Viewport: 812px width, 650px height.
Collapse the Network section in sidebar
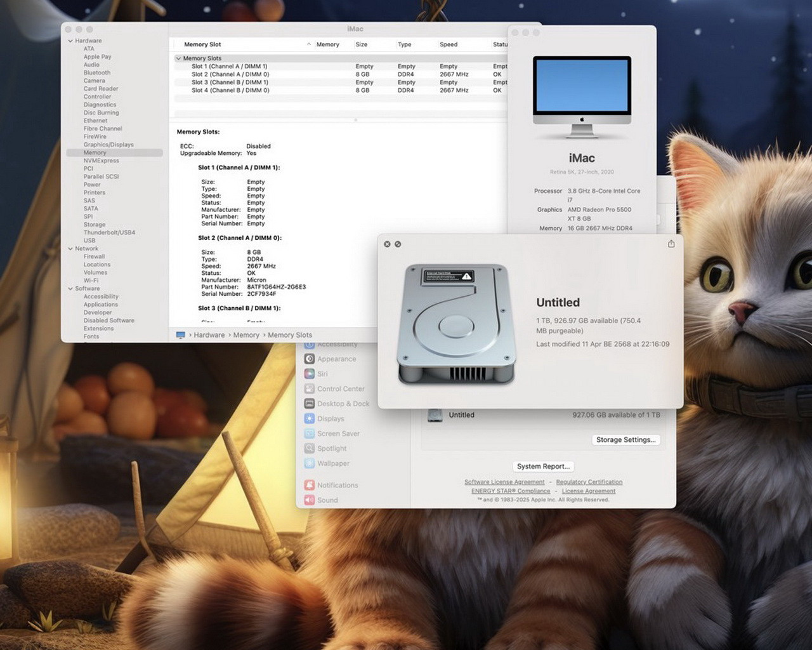coord(70,249)
